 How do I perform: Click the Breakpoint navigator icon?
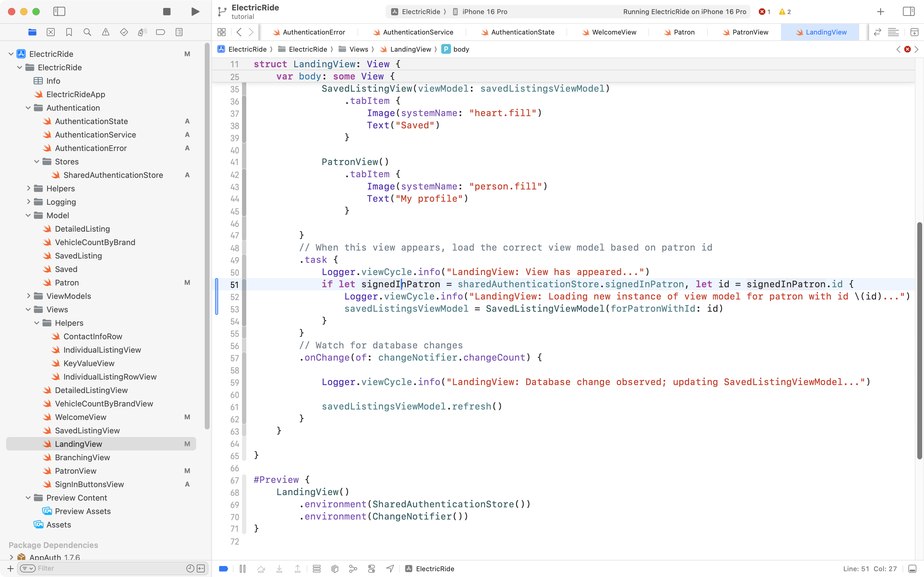coord(161,32)
